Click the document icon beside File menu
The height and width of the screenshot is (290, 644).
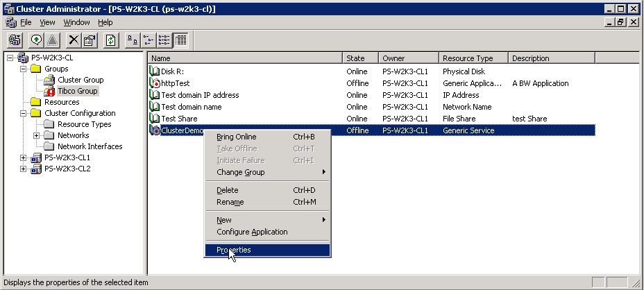(11, 22)
